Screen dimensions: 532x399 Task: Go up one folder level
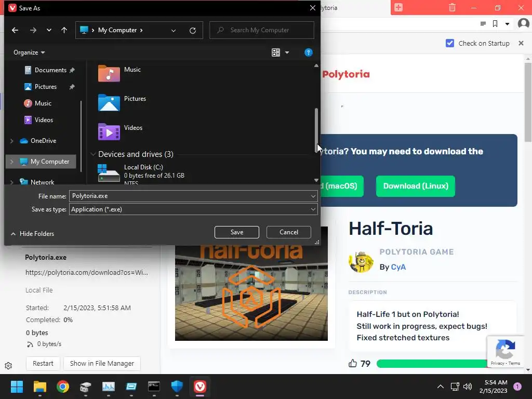[64, 30]
